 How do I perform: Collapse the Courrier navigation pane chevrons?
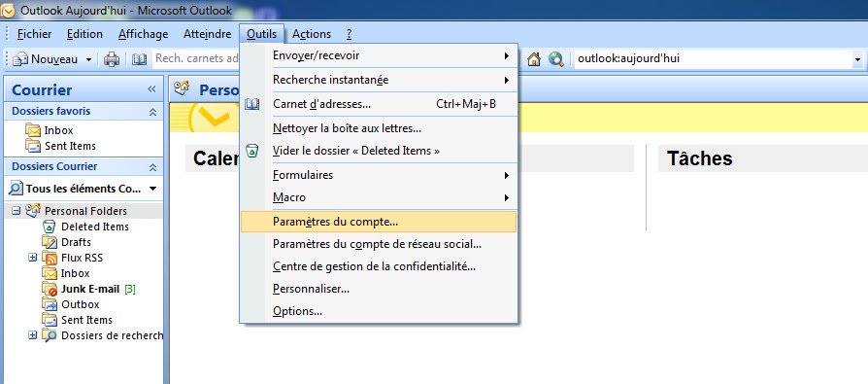click(151, 89)
